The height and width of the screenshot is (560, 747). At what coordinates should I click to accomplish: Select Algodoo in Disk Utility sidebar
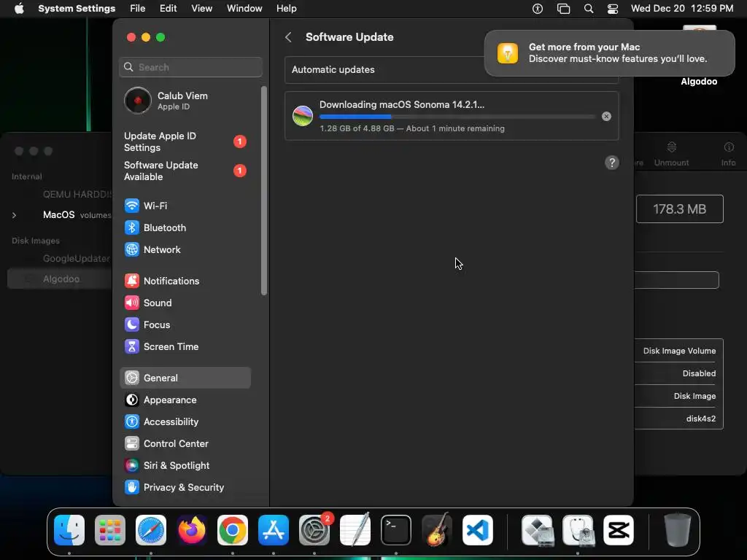[x=61, y=279]
